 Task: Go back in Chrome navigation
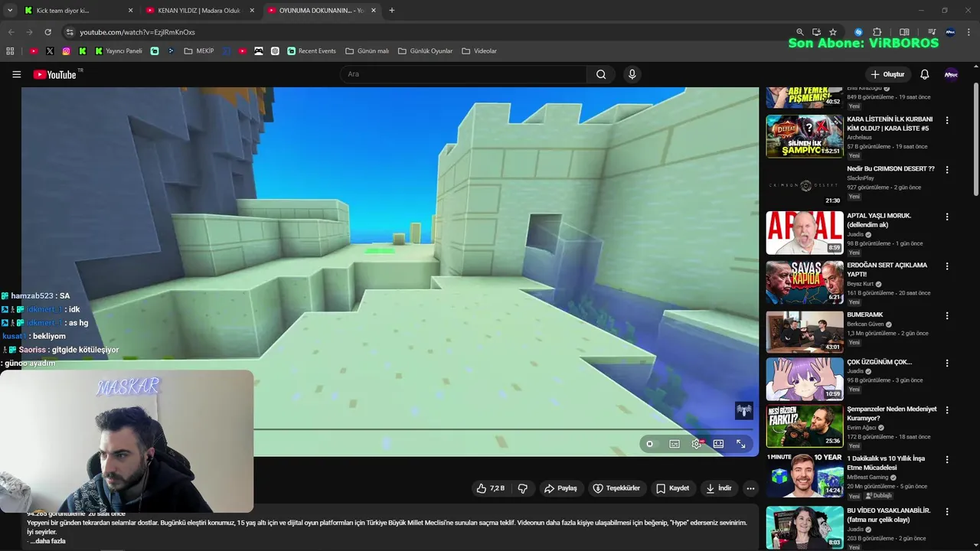coord(11,32)
